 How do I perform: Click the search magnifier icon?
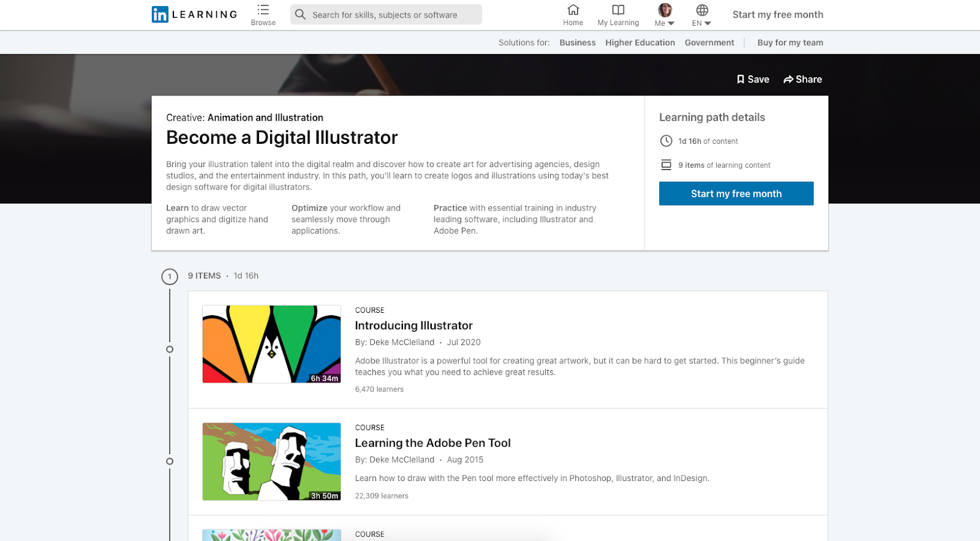300,14
